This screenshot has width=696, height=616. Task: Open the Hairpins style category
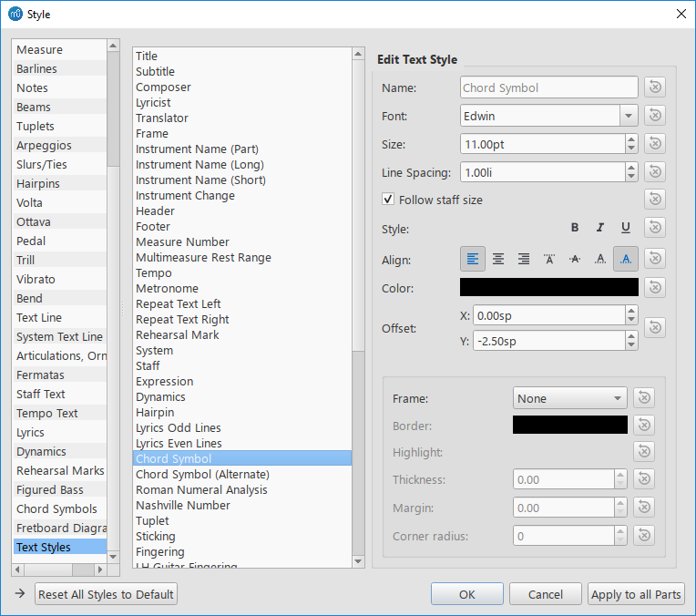60,183
